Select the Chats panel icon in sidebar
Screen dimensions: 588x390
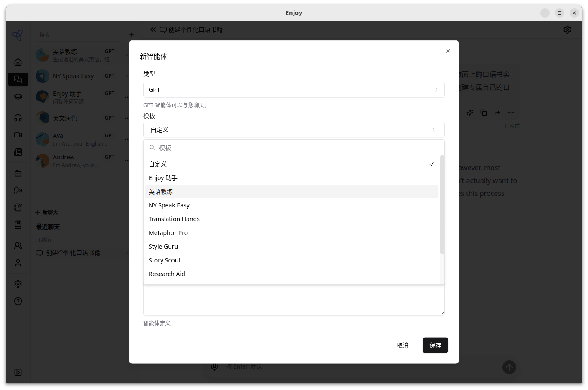[x=18, y=79]
